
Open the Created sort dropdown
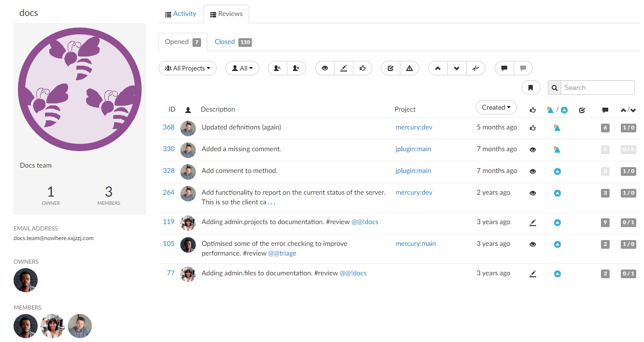click(496, 107)
